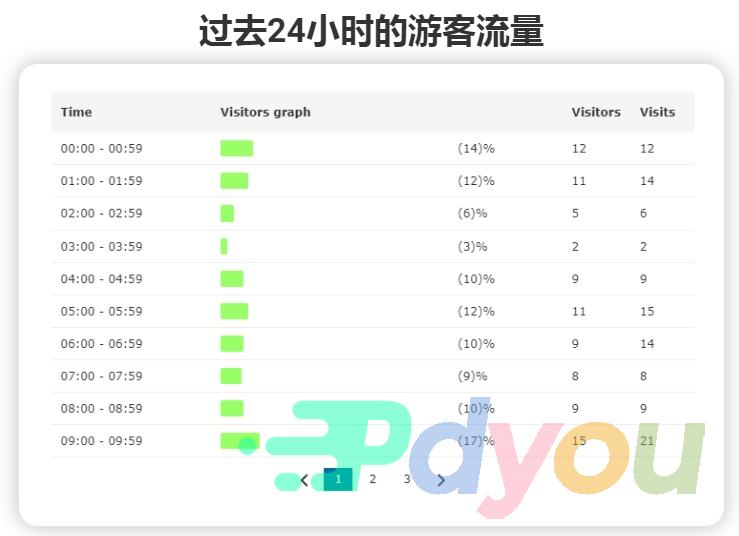The width and height of the screenshot is (739, 536).
Task: Click the green bar for 07:00 - 07:59
Action: click(231, 376)
